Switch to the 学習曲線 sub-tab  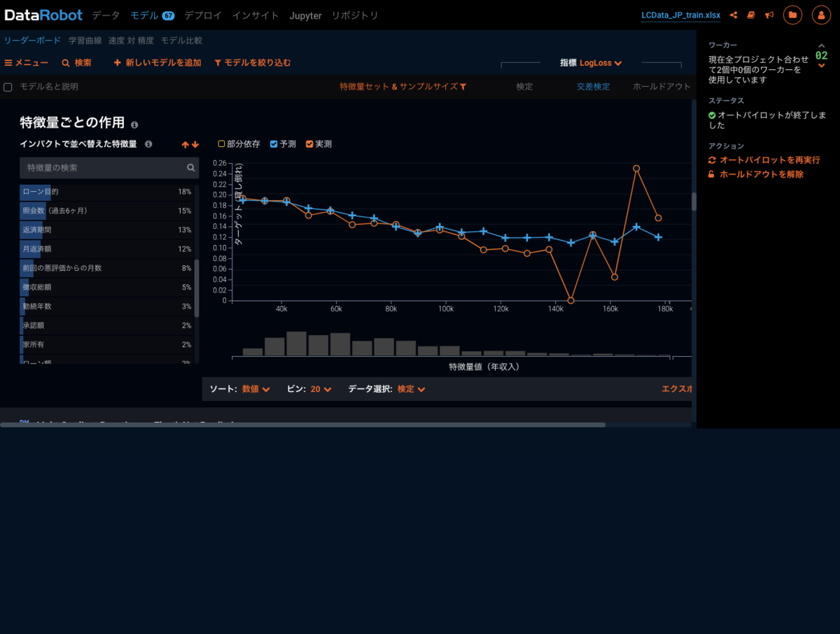tap(85, 41)
